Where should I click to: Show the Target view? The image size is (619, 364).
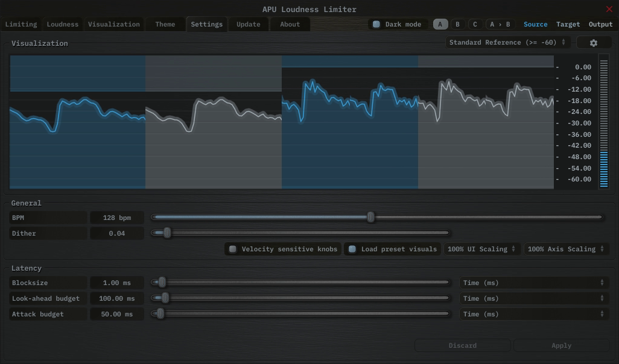tap(568, 25)
